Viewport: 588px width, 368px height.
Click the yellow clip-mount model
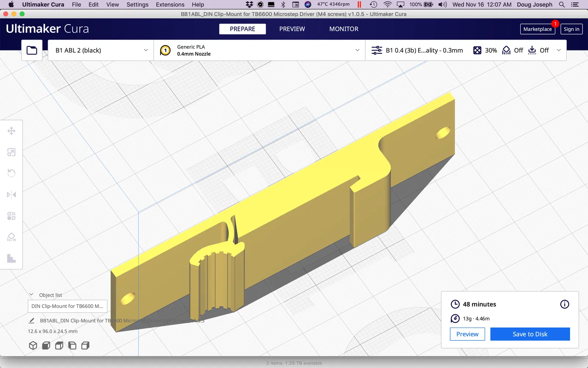(294, 206)
